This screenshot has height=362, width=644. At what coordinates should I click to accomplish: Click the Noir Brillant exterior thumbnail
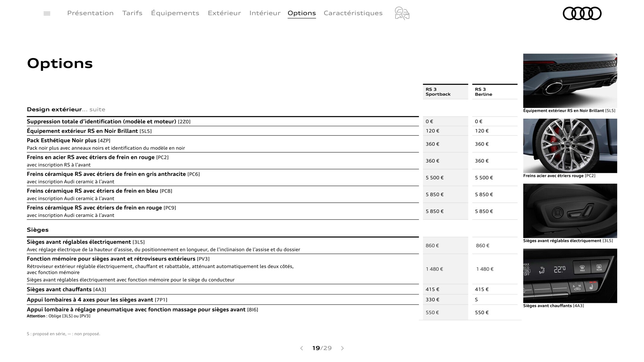coord(570,81)
